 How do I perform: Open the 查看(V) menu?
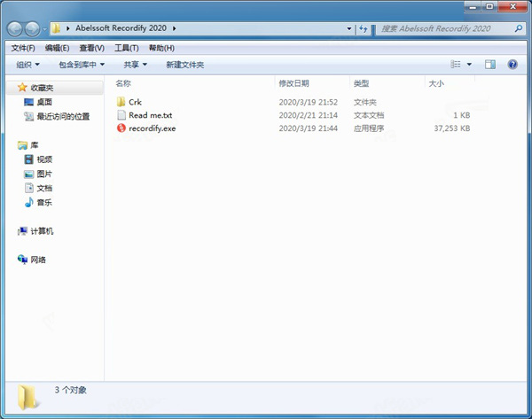(x=91, y=48)
